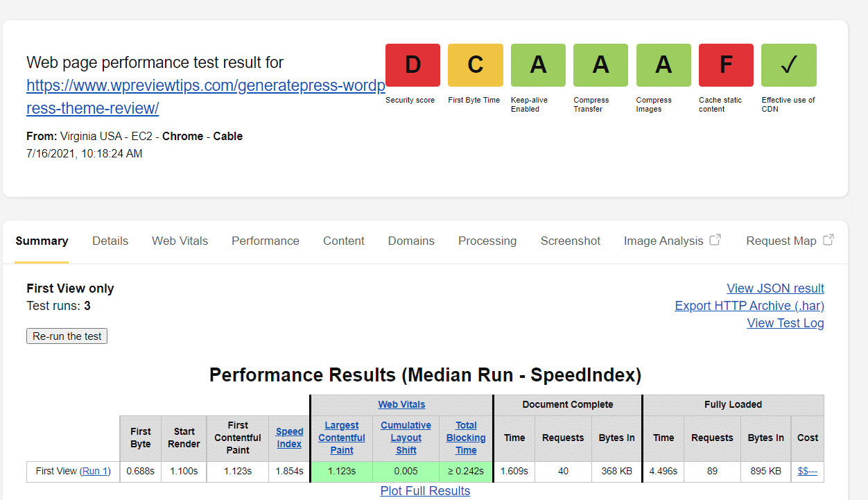The image size is (868, 500).
Task: Click the Plot Full Results link
Action: pos(425,491)
